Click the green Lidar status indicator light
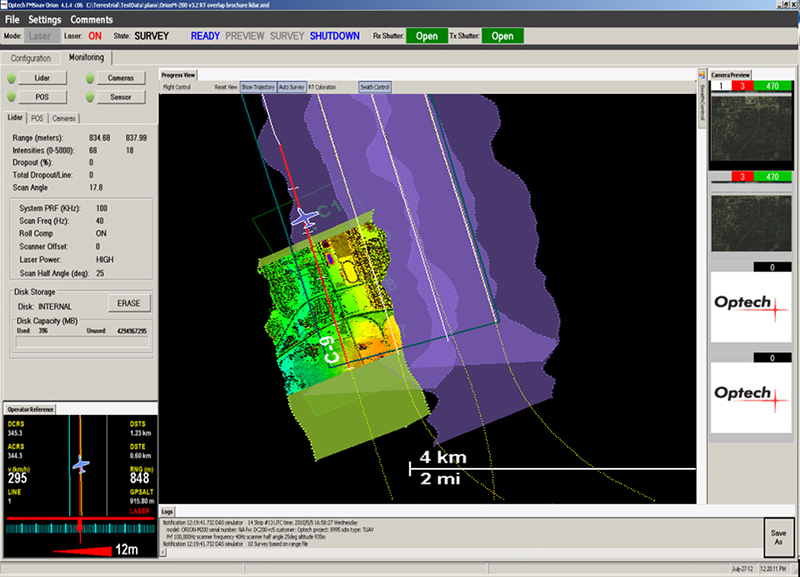The height and width of the screenshot is (577, 800). click(12, 78)
